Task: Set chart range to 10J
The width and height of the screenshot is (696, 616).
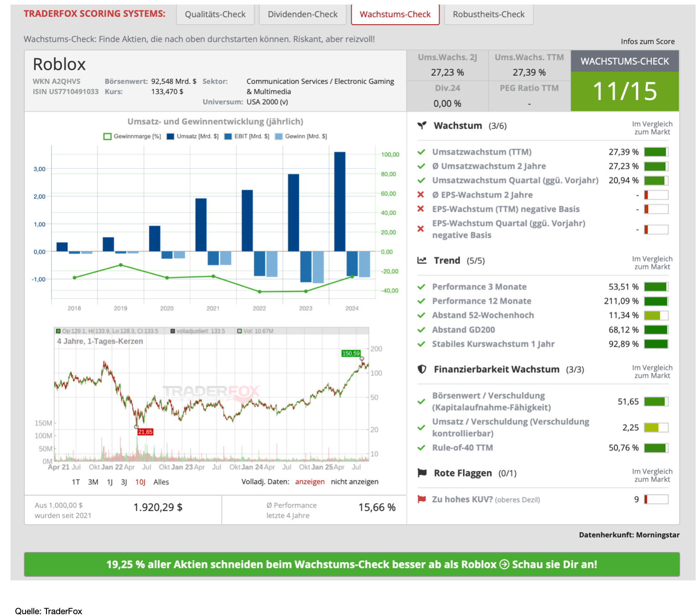Action: pos(140,482)
